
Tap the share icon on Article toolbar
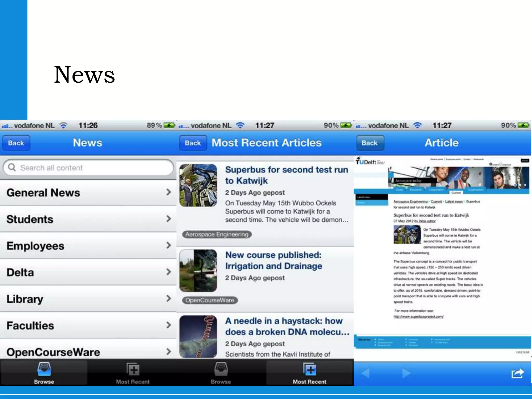point(517,374)
